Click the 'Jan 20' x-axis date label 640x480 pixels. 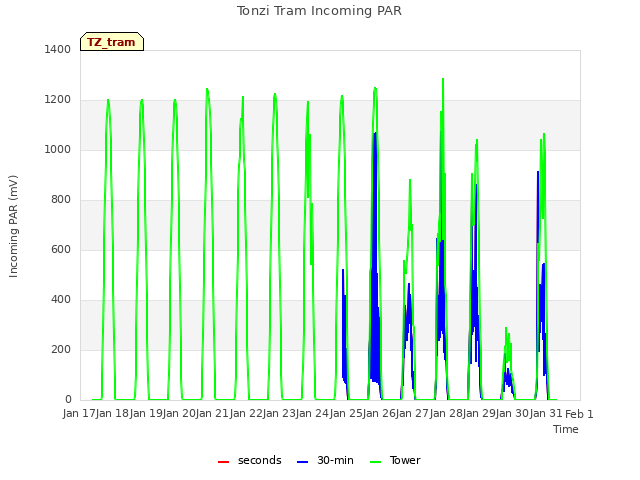pos(180,414)
